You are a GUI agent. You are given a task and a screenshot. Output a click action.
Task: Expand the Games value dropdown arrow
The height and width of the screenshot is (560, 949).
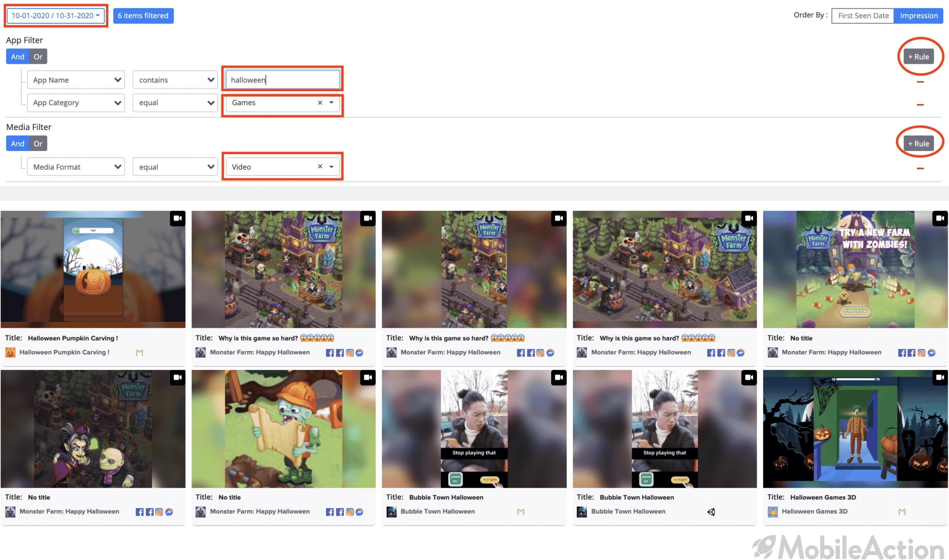coord(331,103)
